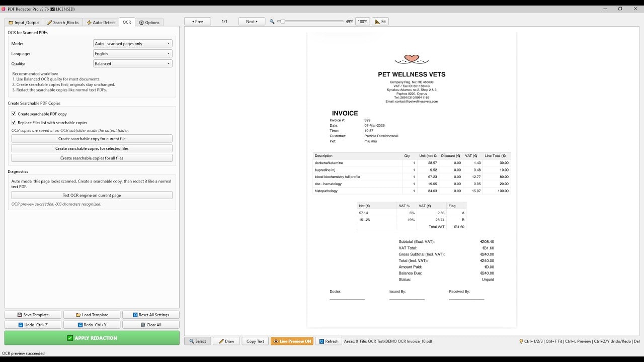Click the Copy Text button
Image resolution: width=644 pixels, height=362 pixels.
click(x=255, y=341)
